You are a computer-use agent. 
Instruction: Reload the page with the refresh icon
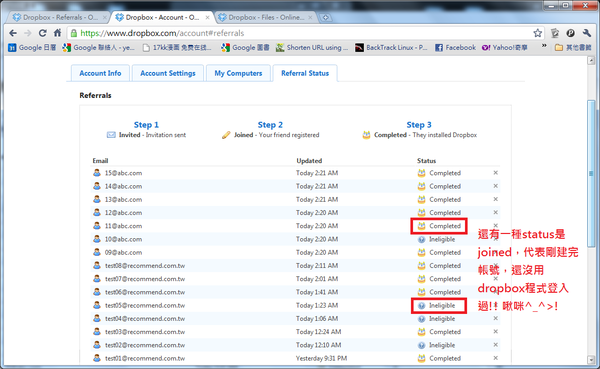click(x=42, y=33)
